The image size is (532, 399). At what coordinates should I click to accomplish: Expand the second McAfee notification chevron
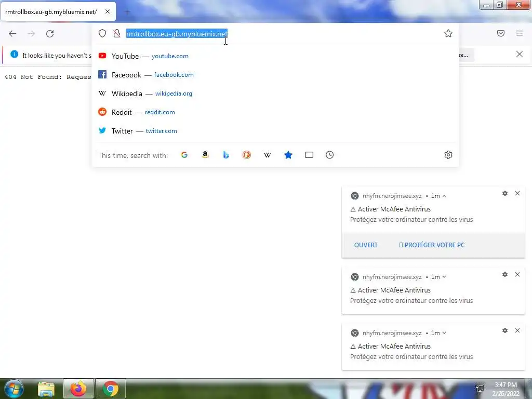click(444, 277)
